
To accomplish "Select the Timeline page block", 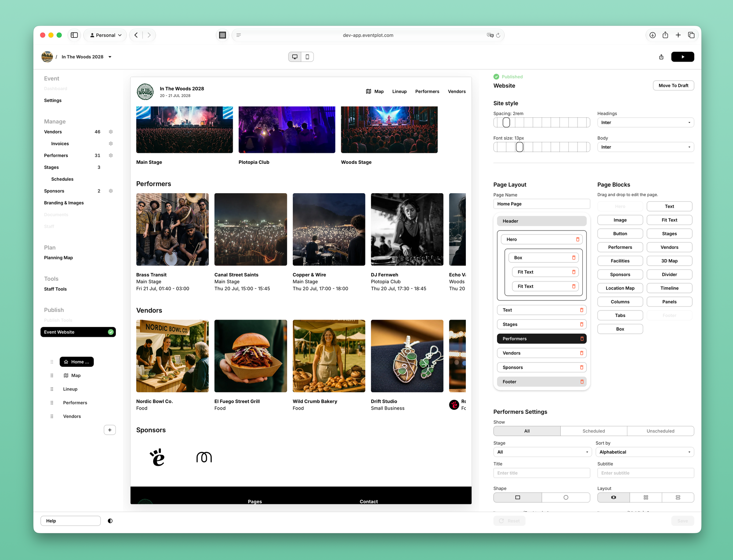I will coord(669,288).
